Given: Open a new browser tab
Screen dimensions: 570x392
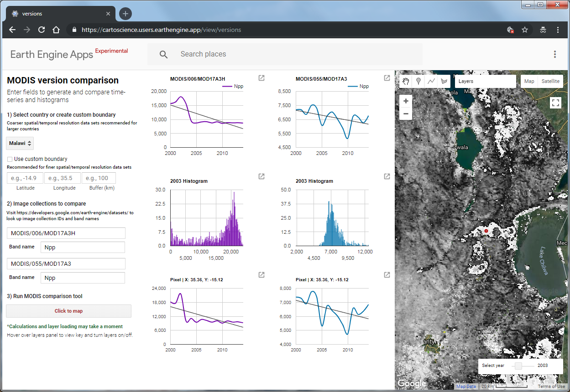Looking at the screenshot, I should point(126,14).
